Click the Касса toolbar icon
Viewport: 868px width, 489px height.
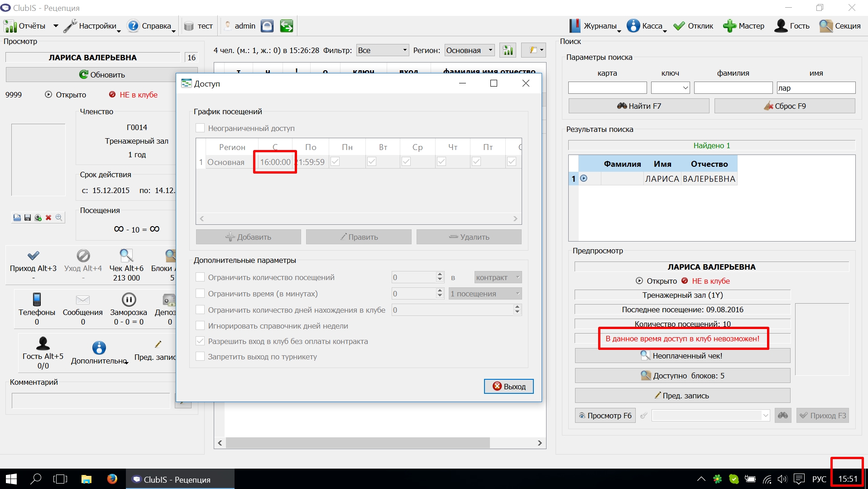633,26
